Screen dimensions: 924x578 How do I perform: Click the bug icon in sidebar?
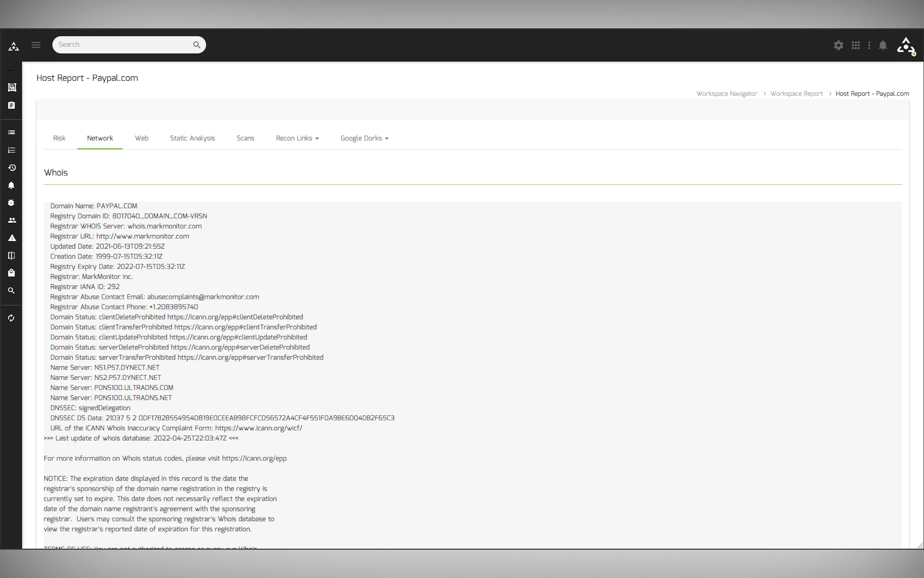[x=12, y=203]
